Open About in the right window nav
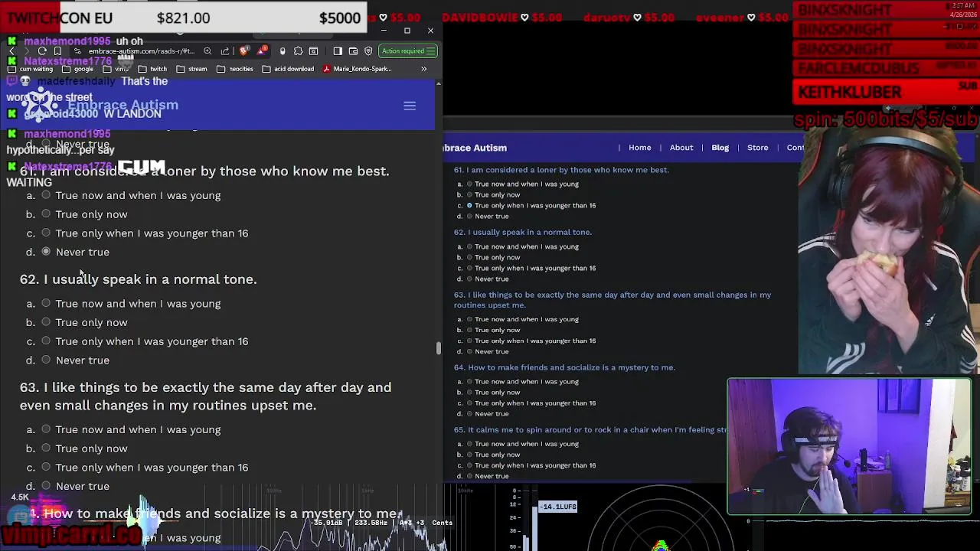The height and width of the screenshot is (551, 980). tap(681, 148)
